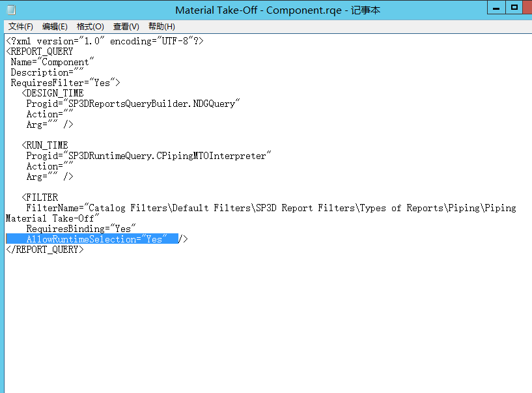Click the FilterName="Catalog Filters line
This screenshot has height=393, width=532.
coord(271,208)
